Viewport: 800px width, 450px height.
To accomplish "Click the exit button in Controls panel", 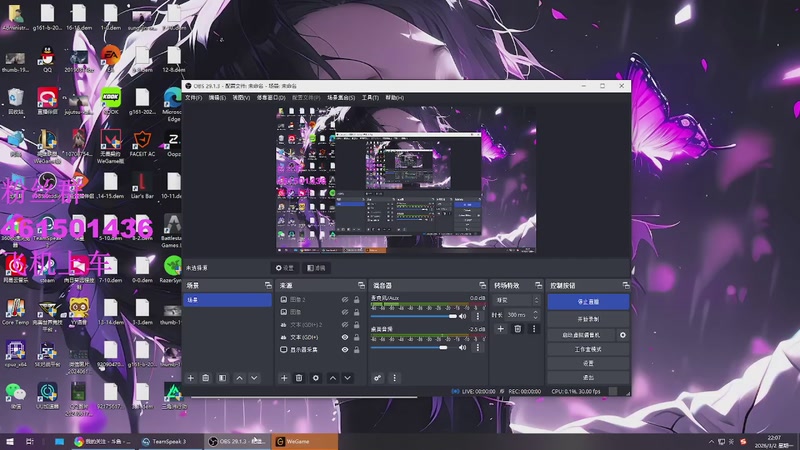I will click(x=588, y=378).
